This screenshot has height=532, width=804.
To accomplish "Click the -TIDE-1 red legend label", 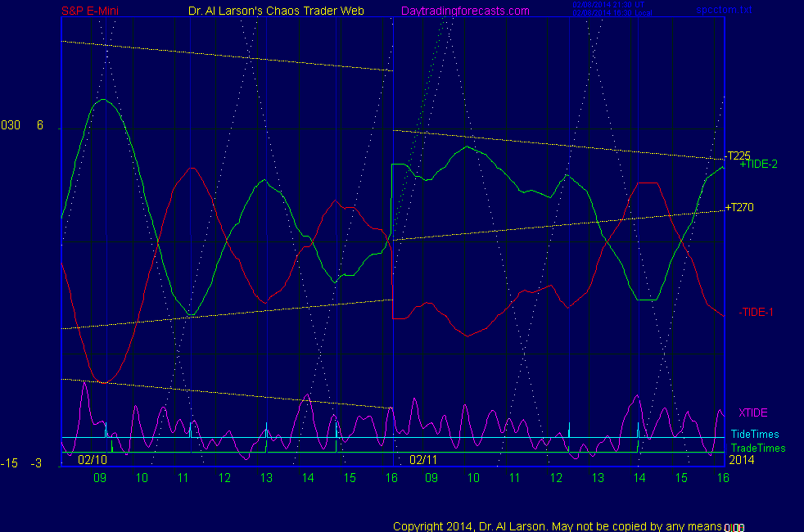I will (756, 312).
